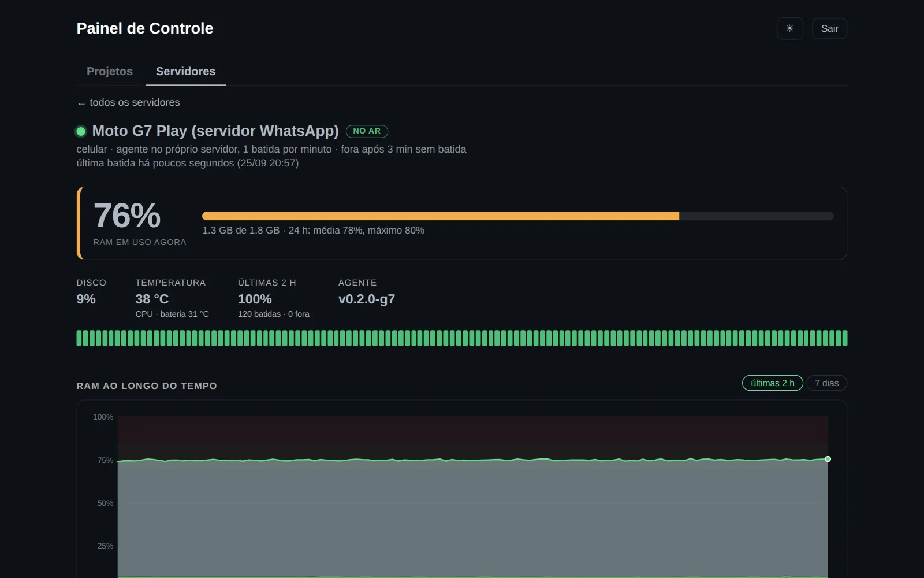Click the 50% axis label on chart
Screen dimensions: 924x578
105,503
